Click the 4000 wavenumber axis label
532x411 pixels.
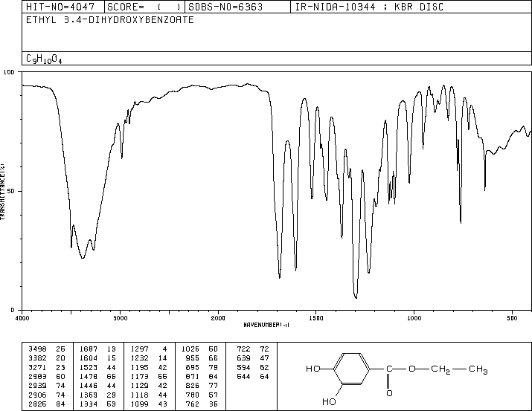[x=22, y=318]
